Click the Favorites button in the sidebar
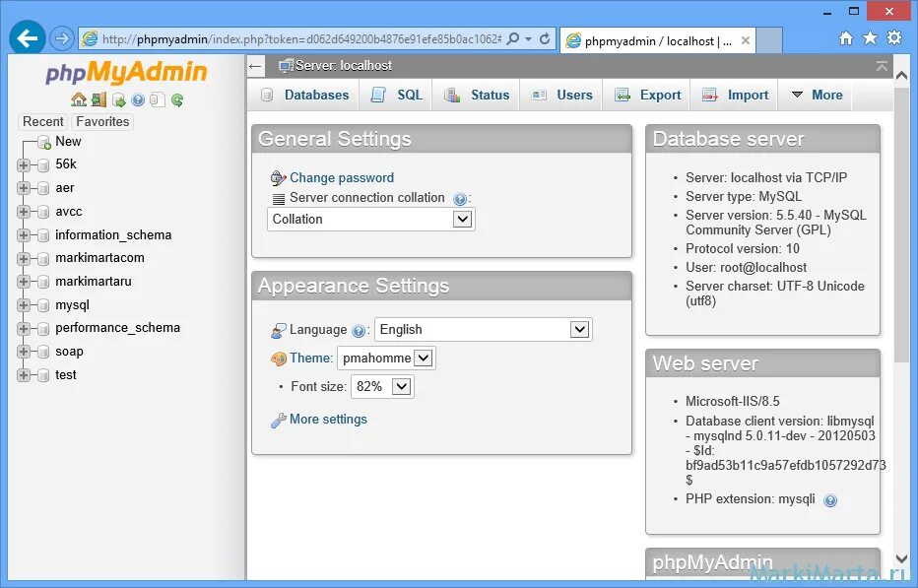 [102, 122]
